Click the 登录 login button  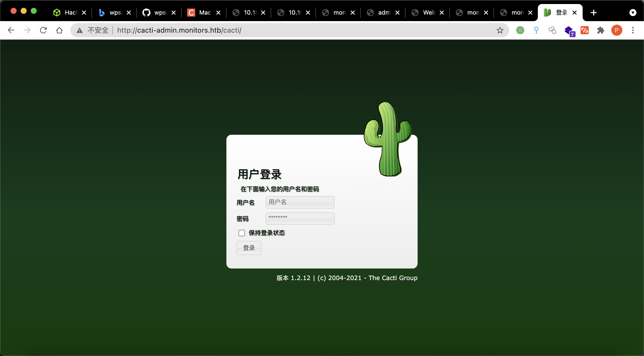coord(249,248)
